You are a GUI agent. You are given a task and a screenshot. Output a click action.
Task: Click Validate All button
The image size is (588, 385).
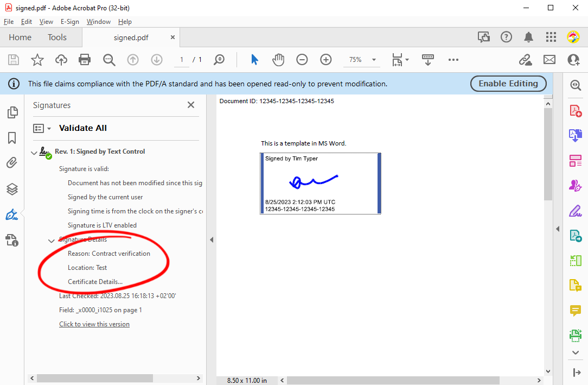point(83,128)
